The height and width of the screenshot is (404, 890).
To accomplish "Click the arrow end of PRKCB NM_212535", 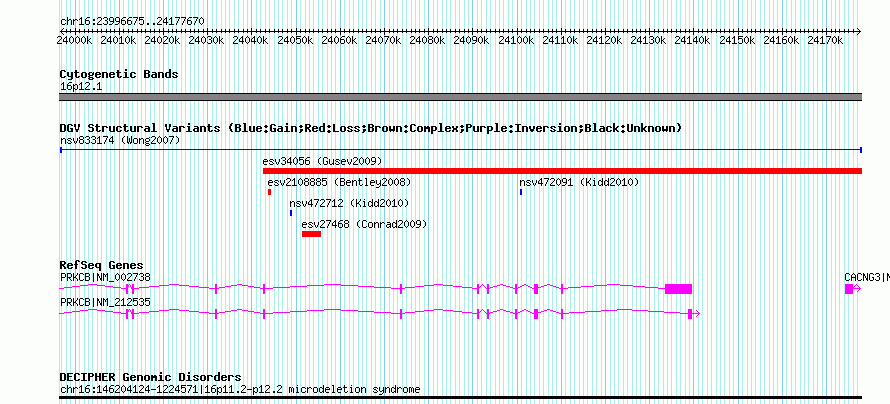I will click(x=697, y=313).
